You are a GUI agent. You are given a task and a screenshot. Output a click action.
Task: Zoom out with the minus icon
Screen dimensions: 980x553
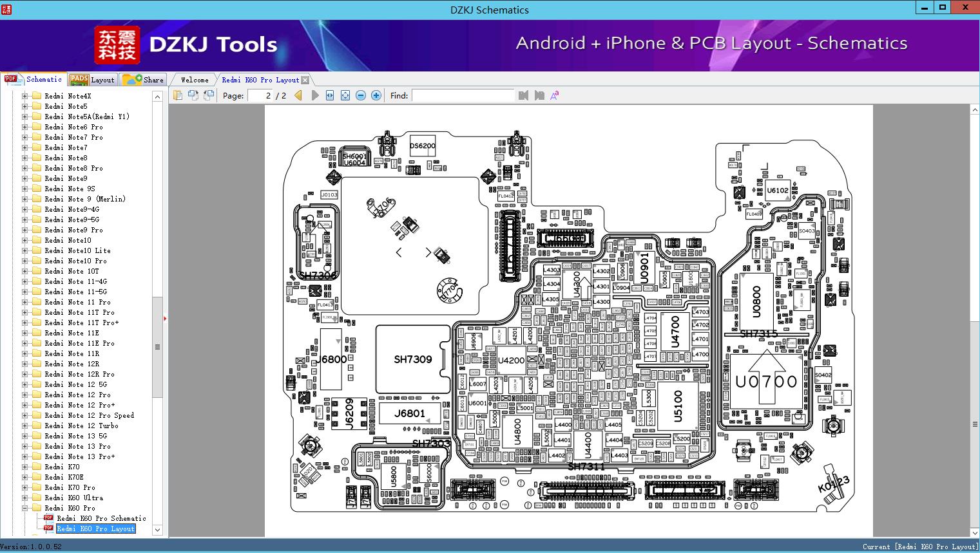361,95
